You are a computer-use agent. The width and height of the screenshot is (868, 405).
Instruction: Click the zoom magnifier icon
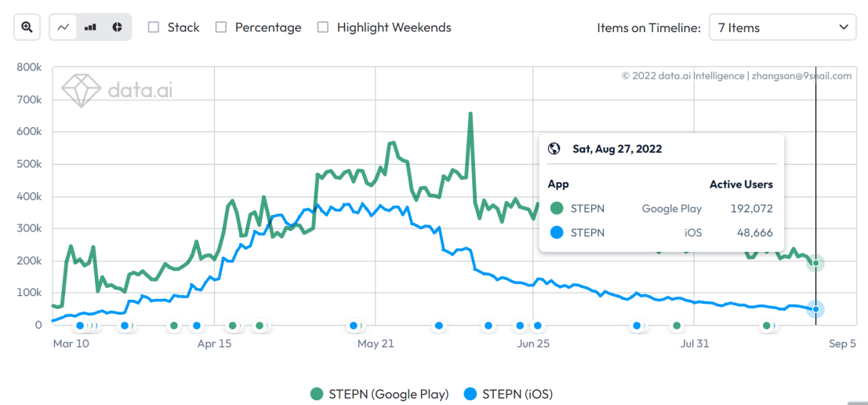click(27, 27)
